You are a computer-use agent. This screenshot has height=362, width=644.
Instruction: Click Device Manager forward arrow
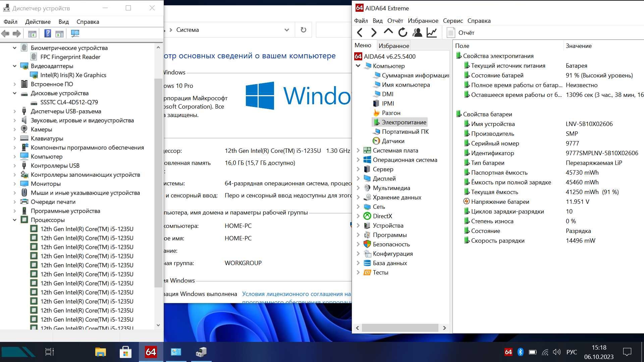tap(17, 34)
